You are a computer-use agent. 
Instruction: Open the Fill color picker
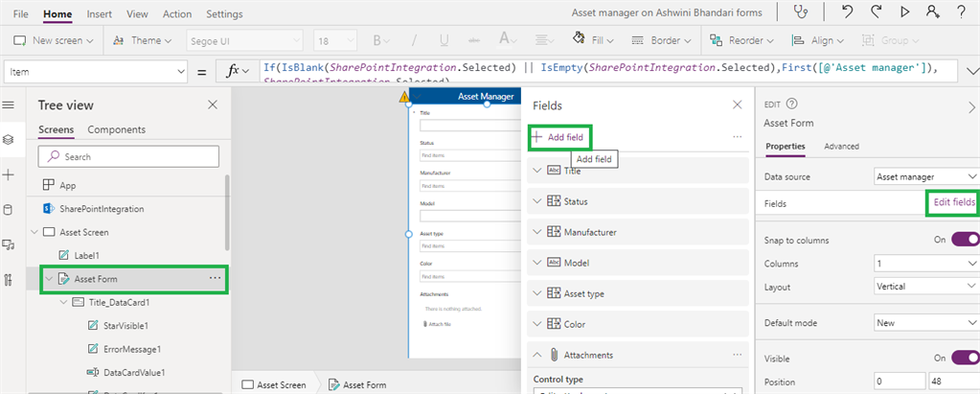tap(592, 40)
